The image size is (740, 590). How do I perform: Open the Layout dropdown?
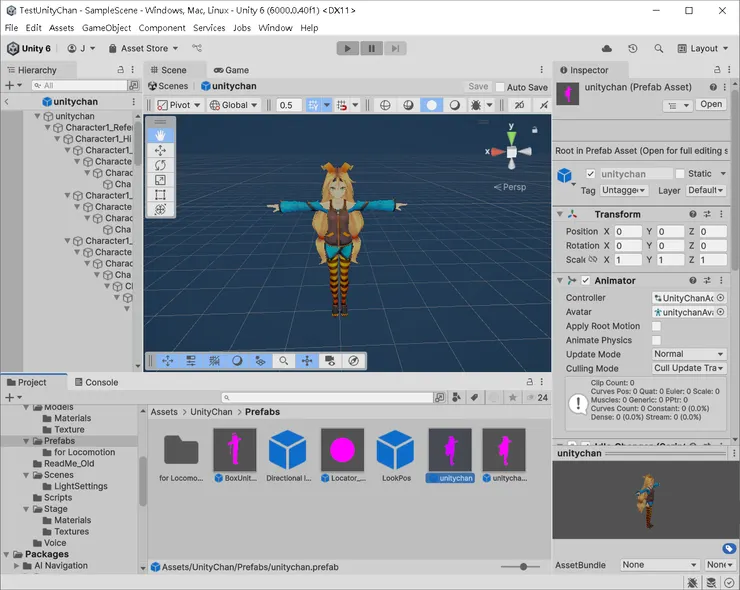(704, 48)
